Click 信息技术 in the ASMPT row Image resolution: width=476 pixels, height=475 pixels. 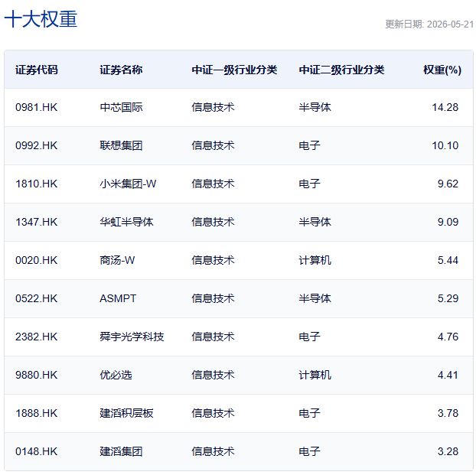click(x=213, y=298)
